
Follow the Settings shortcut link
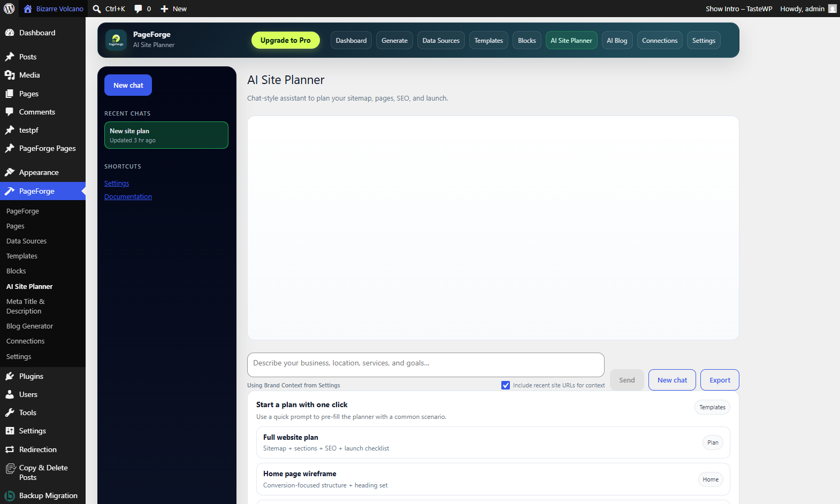click(x=117, y=184)
